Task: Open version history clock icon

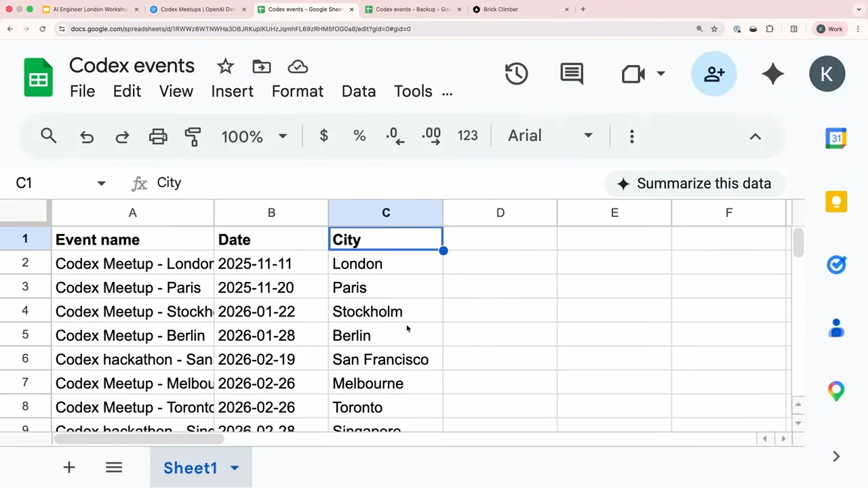Action: (517, 74)
